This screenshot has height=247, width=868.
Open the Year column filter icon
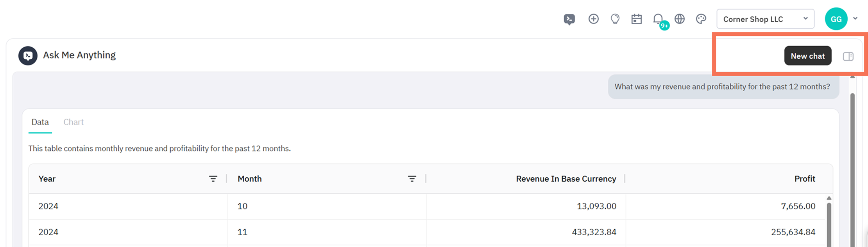(213, 178)
